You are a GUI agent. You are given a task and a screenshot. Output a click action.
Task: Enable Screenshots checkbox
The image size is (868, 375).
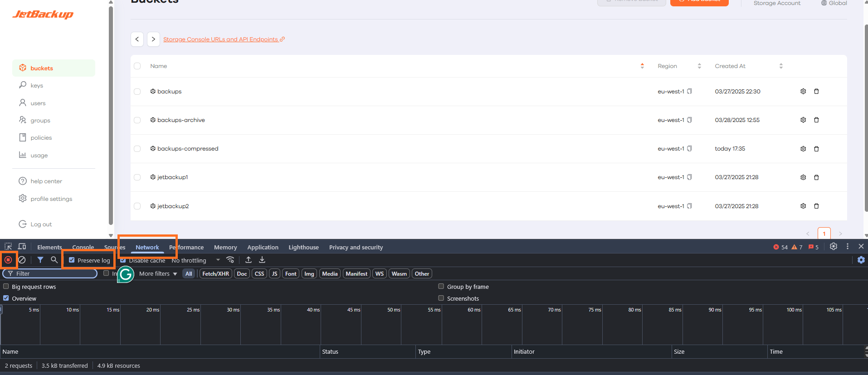(441, 298)
